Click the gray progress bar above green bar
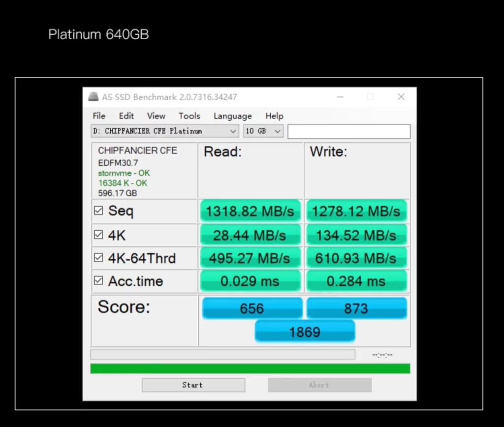Screen dimensions: 504x427 pyautogui.click(x=223, y=354)
